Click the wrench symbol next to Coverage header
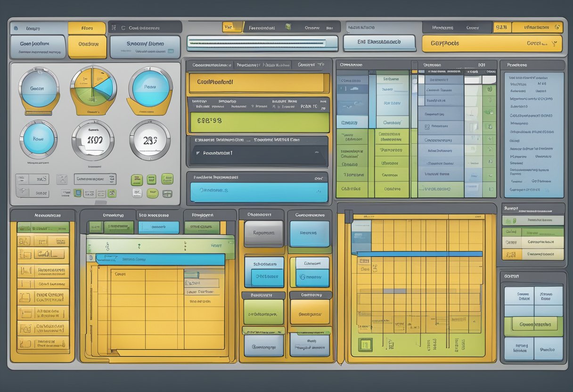 [x=557, y=27]
